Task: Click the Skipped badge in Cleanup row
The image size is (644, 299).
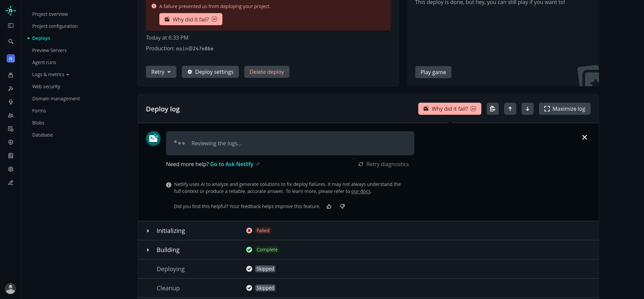Action: (x=265, y=288)
